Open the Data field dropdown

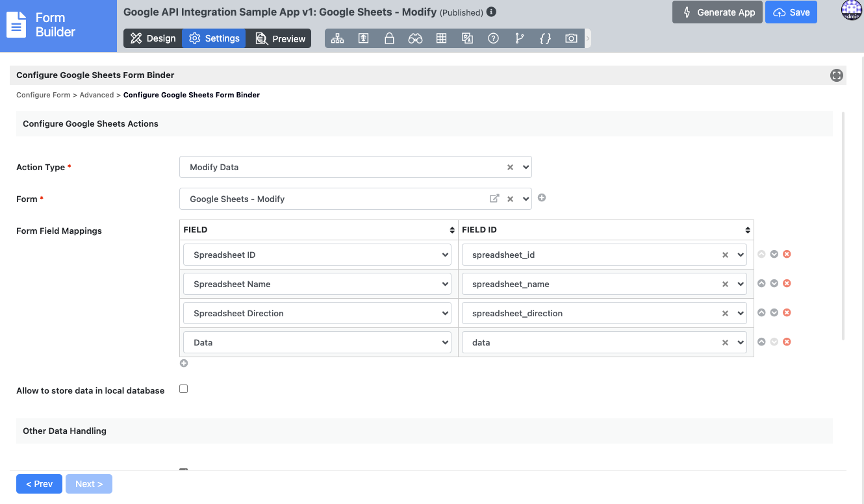point(317,342)
